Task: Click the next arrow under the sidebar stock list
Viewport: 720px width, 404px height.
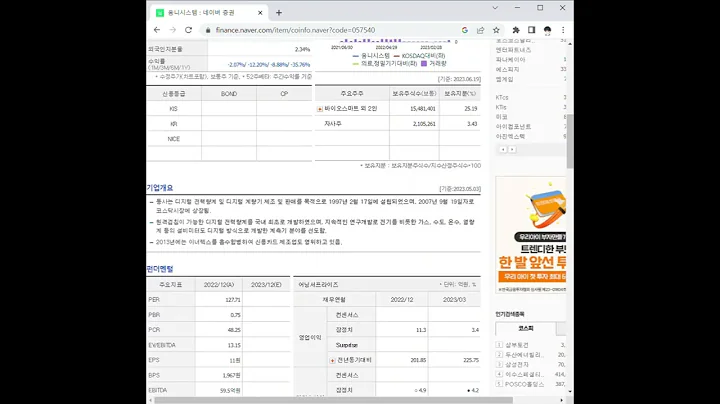Action: pos(512,150)
